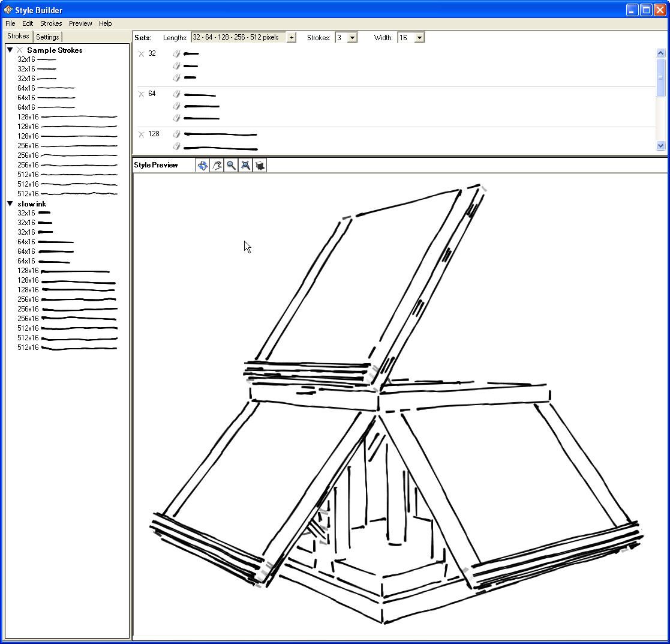Click the Sets panel scroll up arrow
Image resolution: width=670 pixels, height=644 pixels.
coord(660,53)
